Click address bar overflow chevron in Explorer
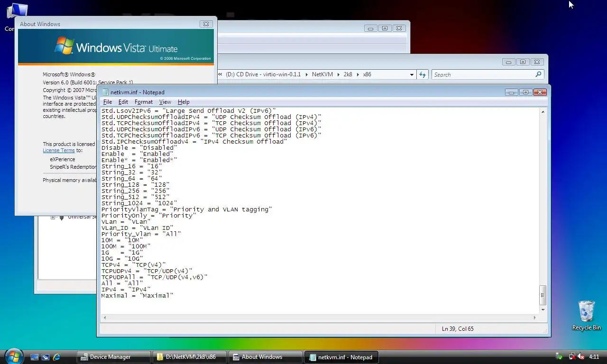The height and width of the screenshot is (364, 607). (221, 74)
